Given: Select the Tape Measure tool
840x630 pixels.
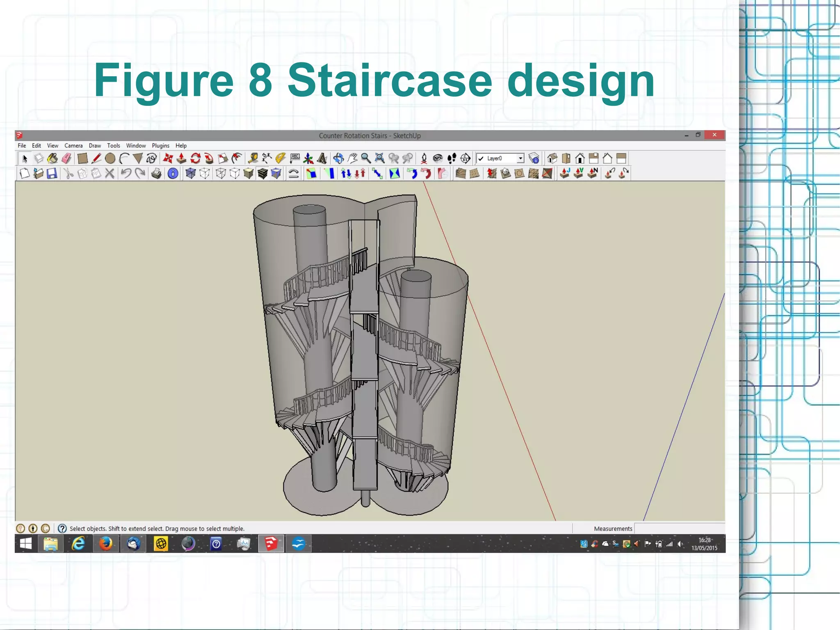Looking at the screenshot, I should (x=253, y=158).
